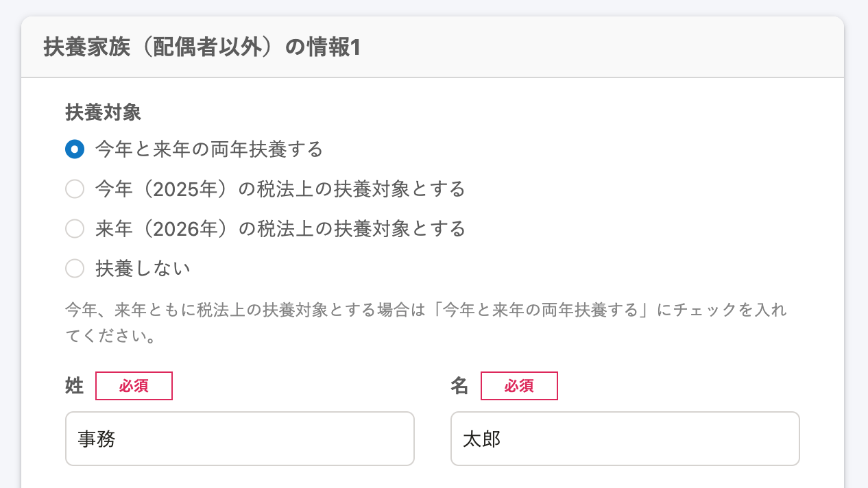Select the 扶養しない radio button
The height and width of the screenshot is (488, 868).
[x=75, y=269]
